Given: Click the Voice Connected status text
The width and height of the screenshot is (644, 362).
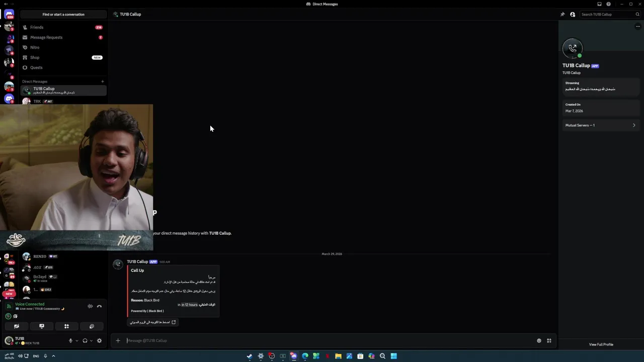Looking at the screenshot, I should (30, 304).
